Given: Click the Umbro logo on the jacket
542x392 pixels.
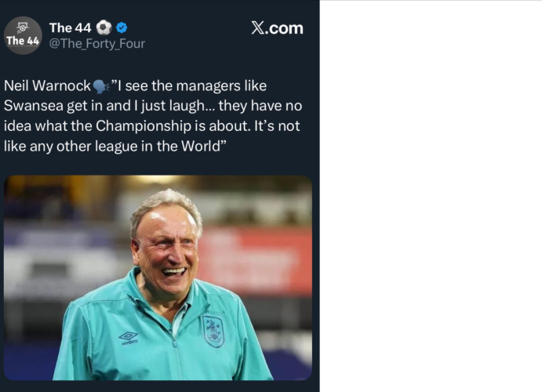Looking at the screenshot, I should click(x=129, y=337).
